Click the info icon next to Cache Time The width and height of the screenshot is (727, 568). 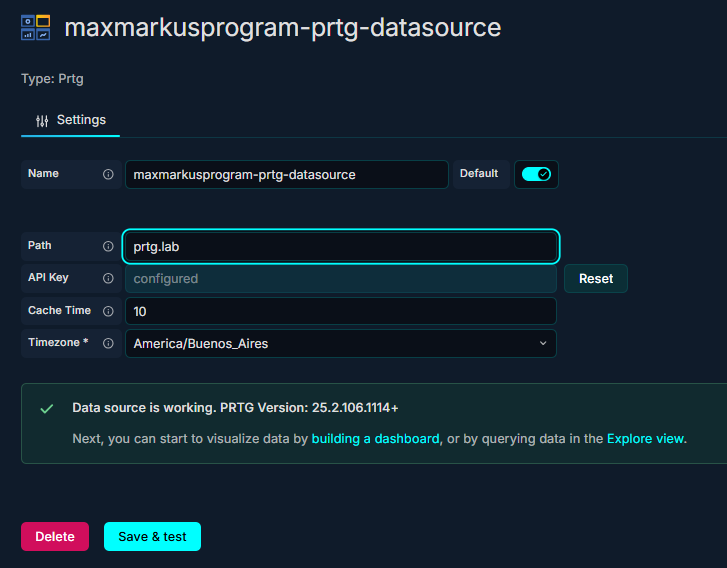(x=108, y=311)
